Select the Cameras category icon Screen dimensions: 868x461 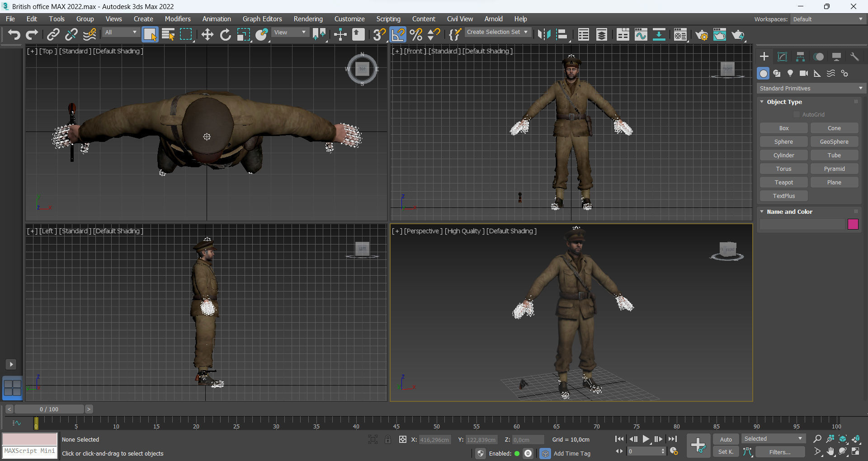[804, 73]
